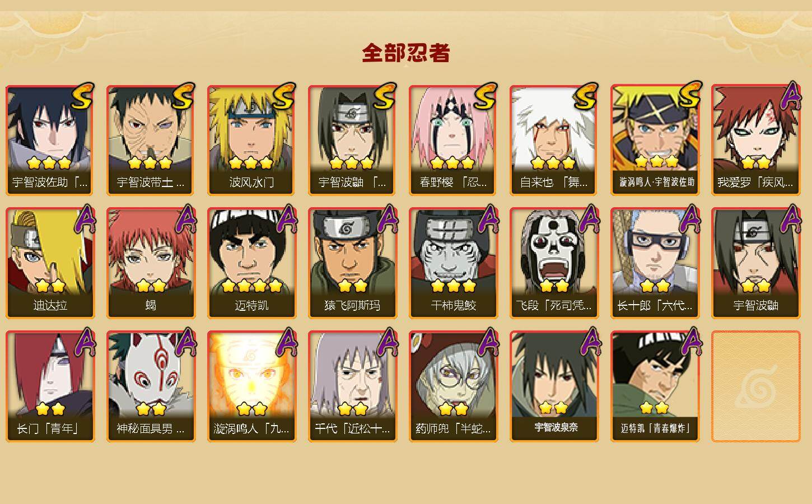
Task: Click the star rating on 春野樱 card
Action: click(452, 163)
